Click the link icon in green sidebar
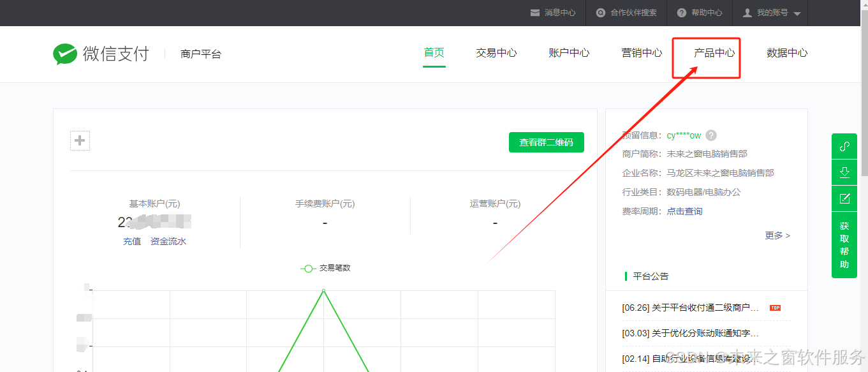Viewport: 868px width, 372px height. pyautogui.click(x=844, y=147)
